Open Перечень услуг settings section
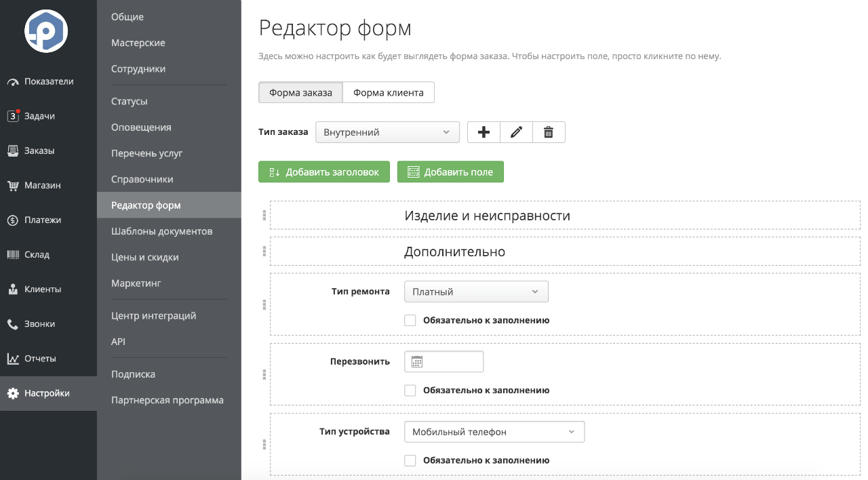 point(147,153)
